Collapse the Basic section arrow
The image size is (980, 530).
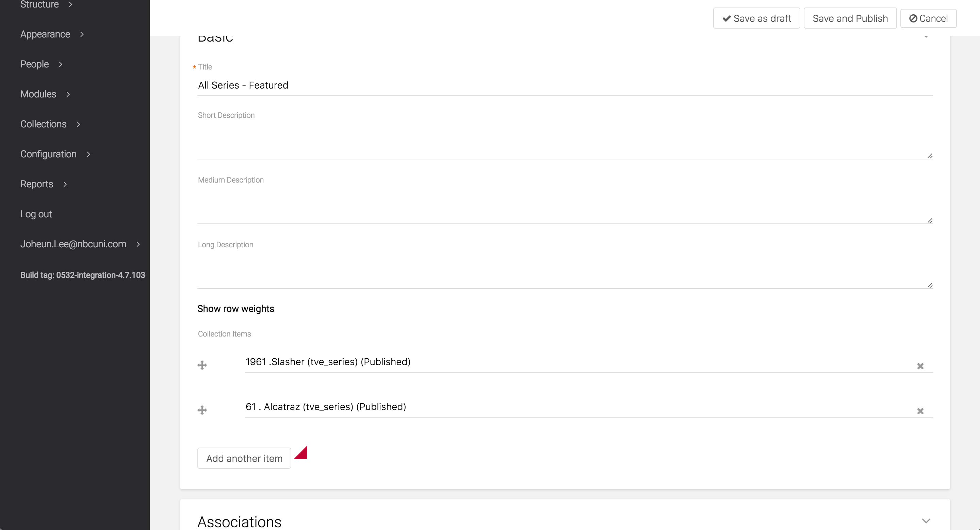point(926,37)
